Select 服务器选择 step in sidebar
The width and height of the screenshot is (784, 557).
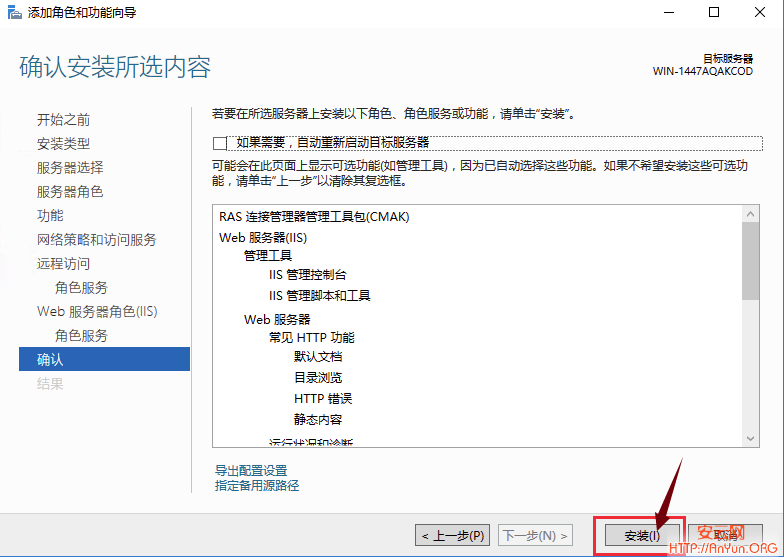coord(70,168)
